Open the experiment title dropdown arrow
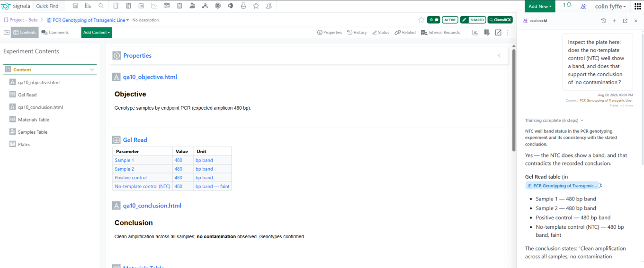This screenshot has width=644, height=268. [x=127, y=20]
